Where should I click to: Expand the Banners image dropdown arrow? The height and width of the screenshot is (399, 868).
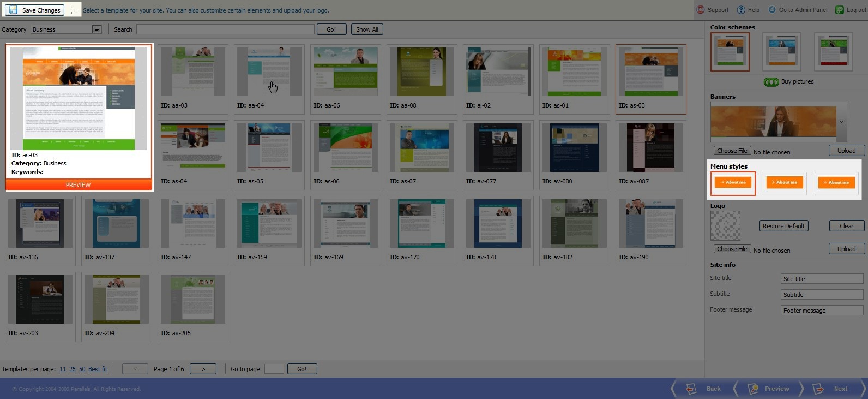point(841,122)
